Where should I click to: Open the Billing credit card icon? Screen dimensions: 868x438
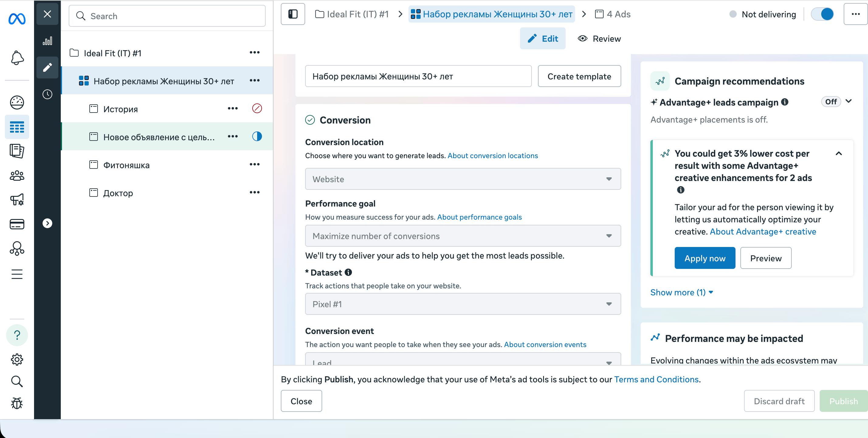pos(17,224)
